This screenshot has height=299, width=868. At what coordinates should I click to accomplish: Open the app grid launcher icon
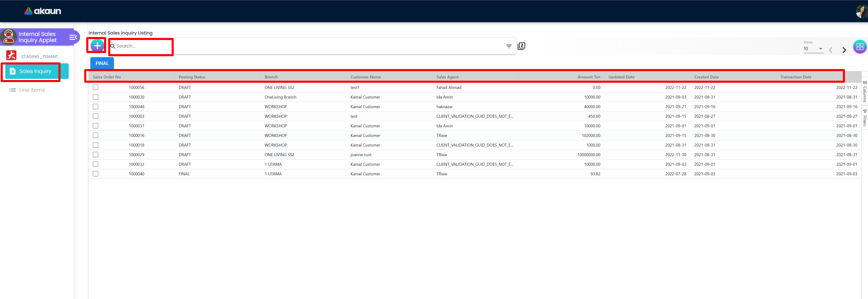tap(860, 47)
